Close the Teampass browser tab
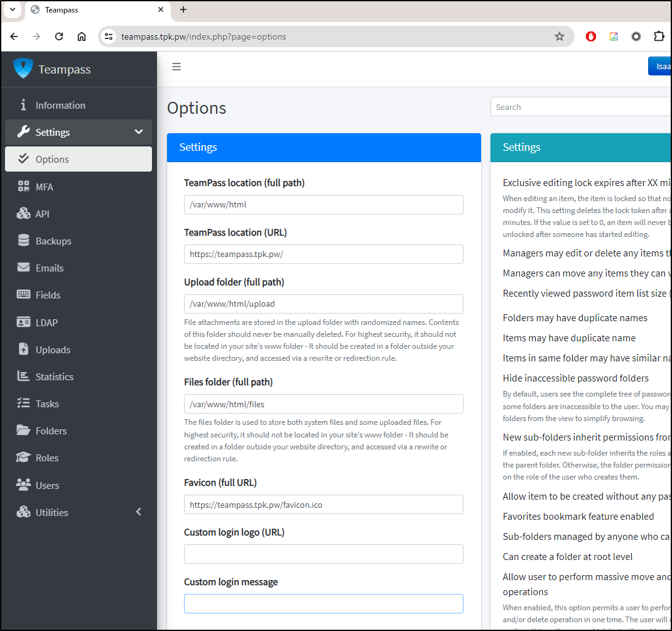 [x=161, y=9]
